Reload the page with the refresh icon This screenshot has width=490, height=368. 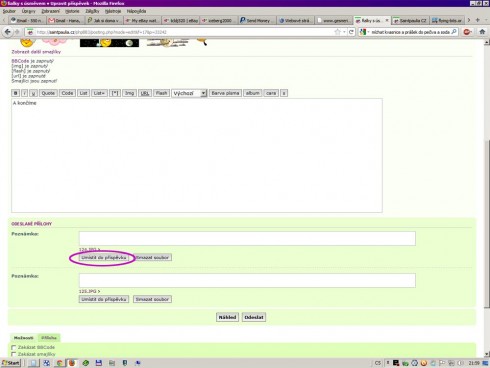[351, 32]
